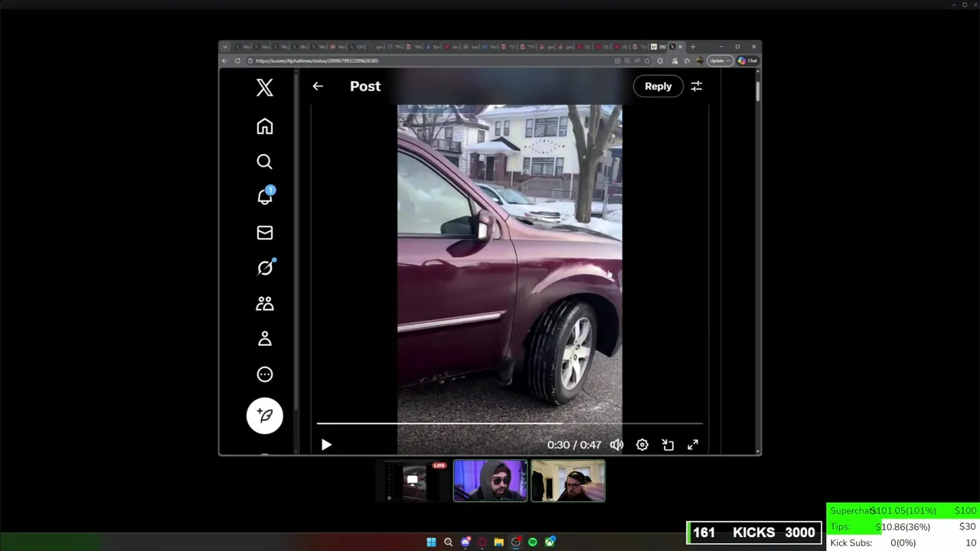The image size is (980, 551).
Task: Open reply sort filter icon
Action: (x=696, y=86)
